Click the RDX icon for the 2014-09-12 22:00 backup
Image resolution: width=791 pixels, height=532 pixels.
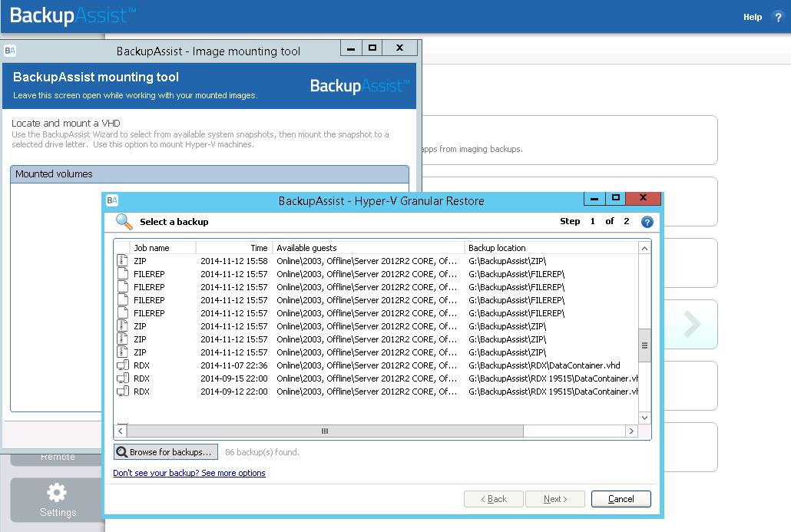123,392
